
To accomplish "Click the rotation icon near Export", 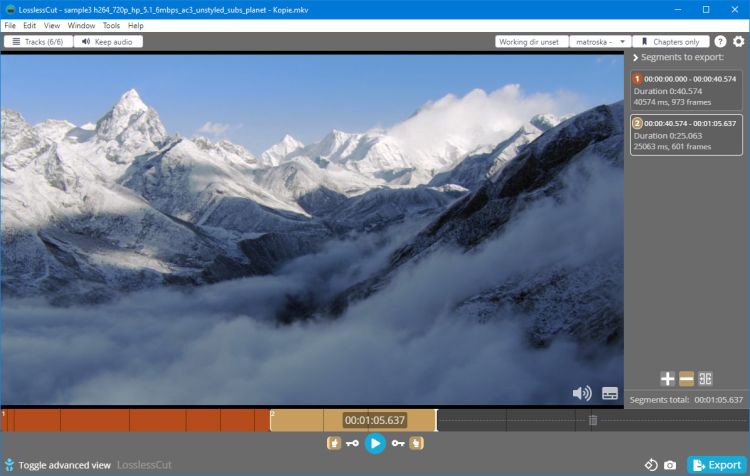I will point(650,465).
